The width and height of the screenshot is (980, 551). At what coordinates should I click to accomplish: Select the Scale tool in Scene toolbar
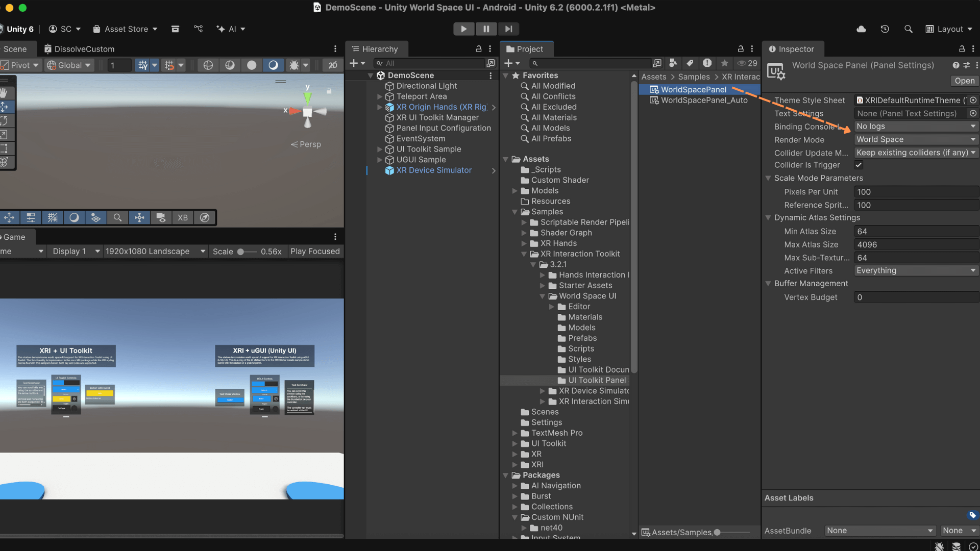(x=4, y=135)
